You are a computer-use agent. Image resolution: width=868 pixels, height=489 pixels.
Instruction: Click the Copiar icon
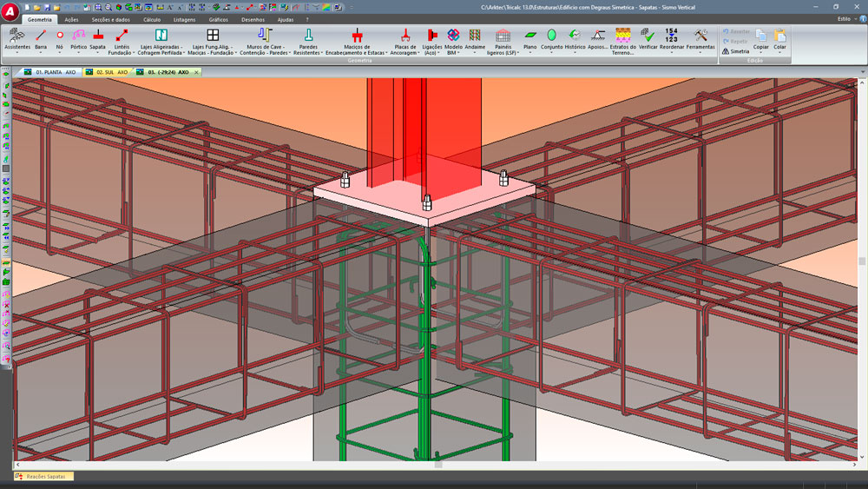761,36
